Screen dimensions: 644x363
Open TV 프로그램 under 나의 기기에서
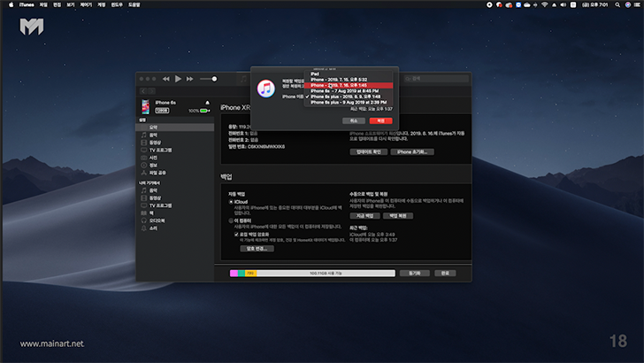pyautogui.click(x=175, y=205)
